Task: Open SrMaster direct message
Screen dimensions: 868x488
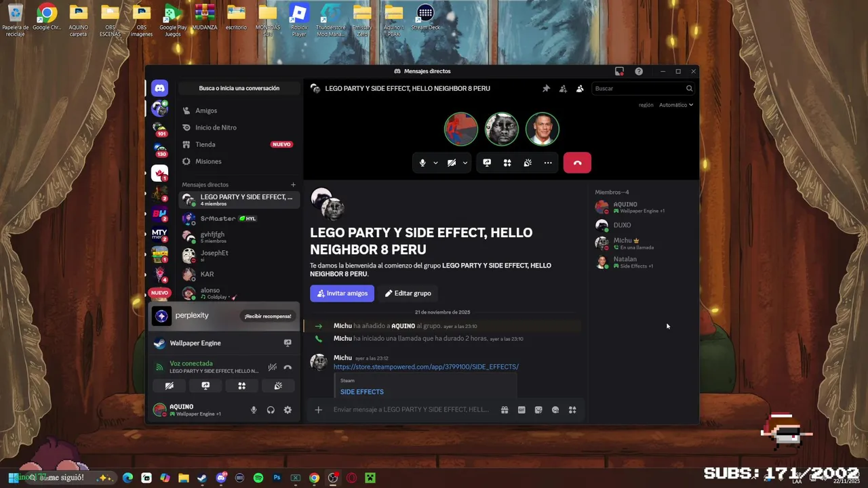Action: point(239,218)
